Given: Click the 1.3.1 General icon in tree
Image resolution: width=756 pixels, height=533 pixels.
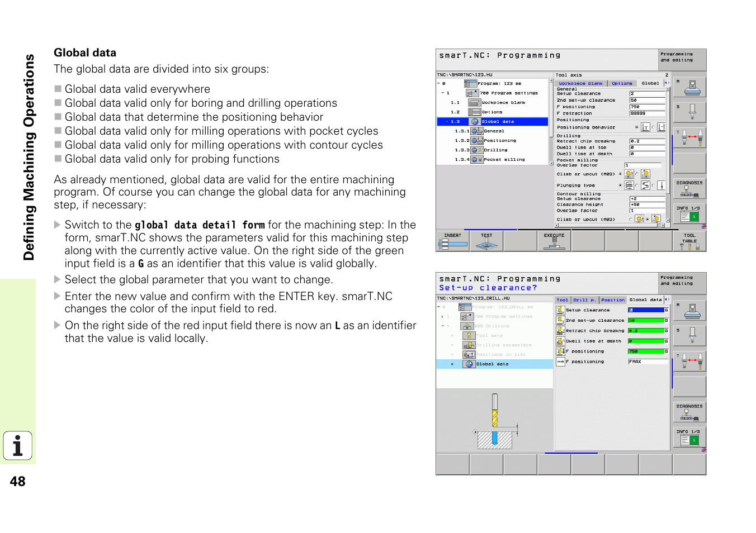Looking at the screenshot, I should [477, 131].
